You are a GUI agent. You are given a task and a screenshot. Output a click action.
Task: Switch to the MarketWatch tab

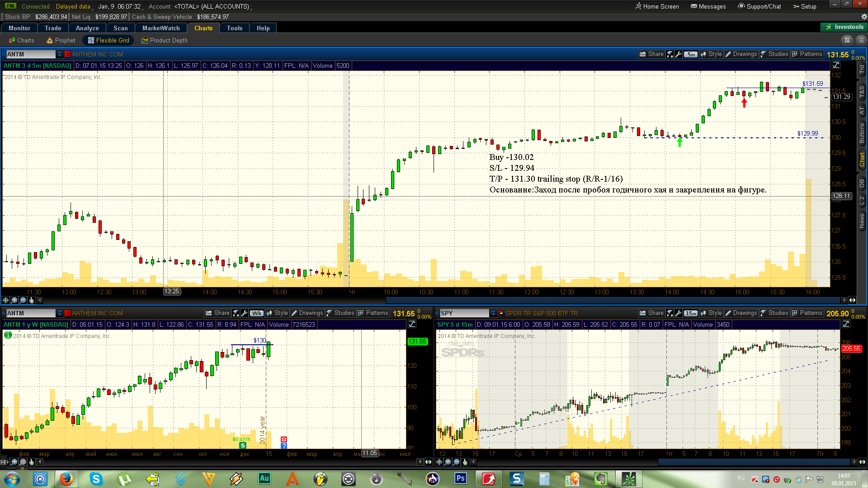tap(161, 28)
